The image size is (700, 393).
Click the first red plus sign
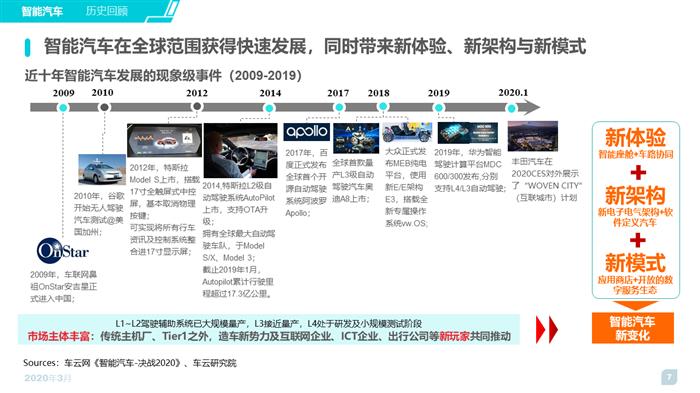[638, 172]
